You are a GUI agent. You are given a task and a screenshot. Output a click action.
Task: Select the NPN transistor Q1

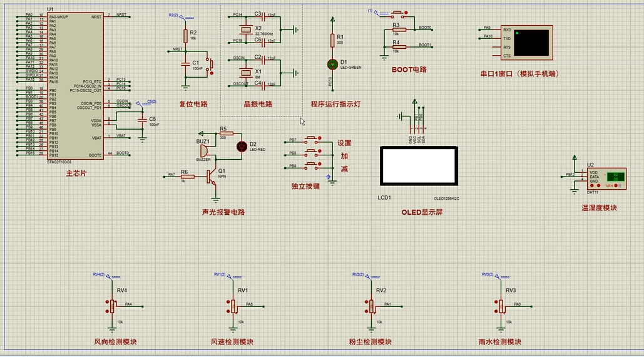212,177
